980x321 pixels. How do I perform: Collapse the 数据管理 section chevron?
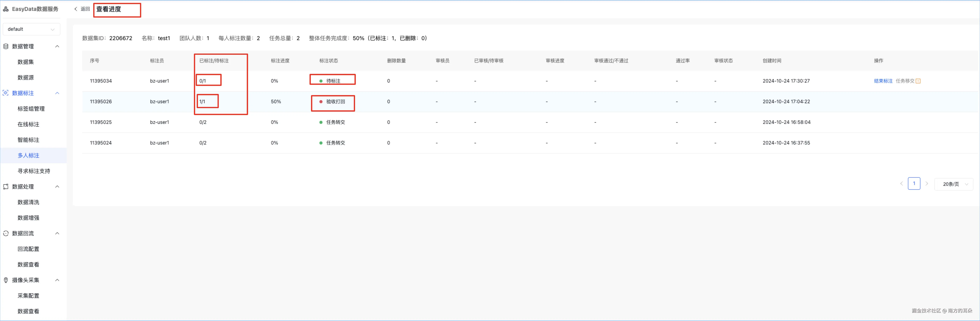tap(57, 46)
